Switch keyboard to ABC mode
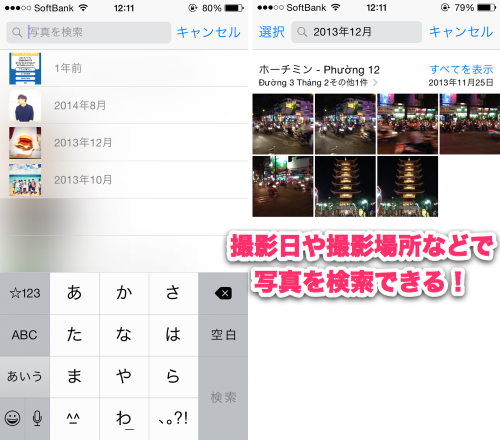Image resolution: width=500 pixels, height=440 pixels. pyautogui.click(x=25, y=335)
